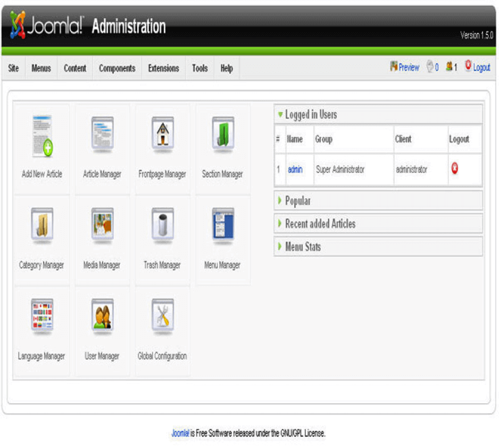Click the admin user name link

pos(295,169)
